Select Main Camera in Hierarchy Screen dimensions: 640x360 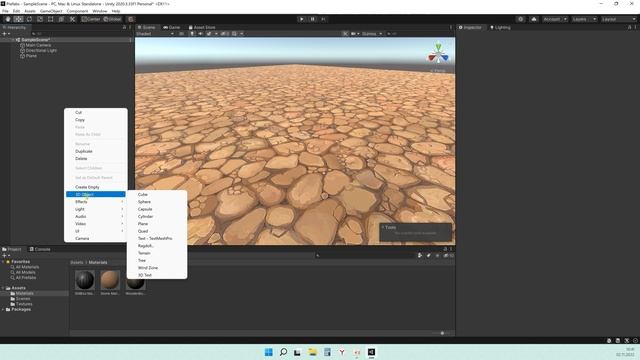38,45
